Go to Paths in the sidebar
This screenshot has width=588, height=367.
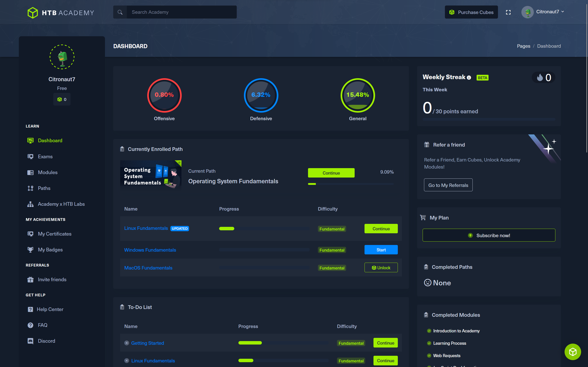pos(44,188)
